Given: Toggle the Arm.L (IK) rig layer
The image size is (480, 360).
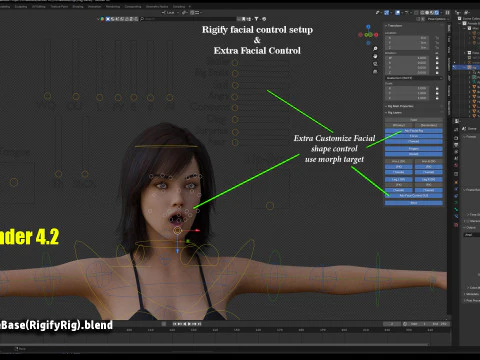Looking at the screenshot, I should click(399, 161).
